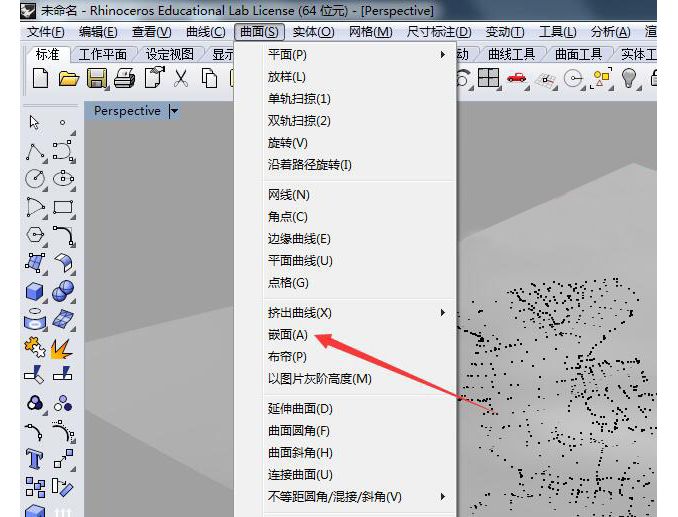Click the New file icon
Image resolution: width=678 pixels, height=517 pixels.
(40, 79)
